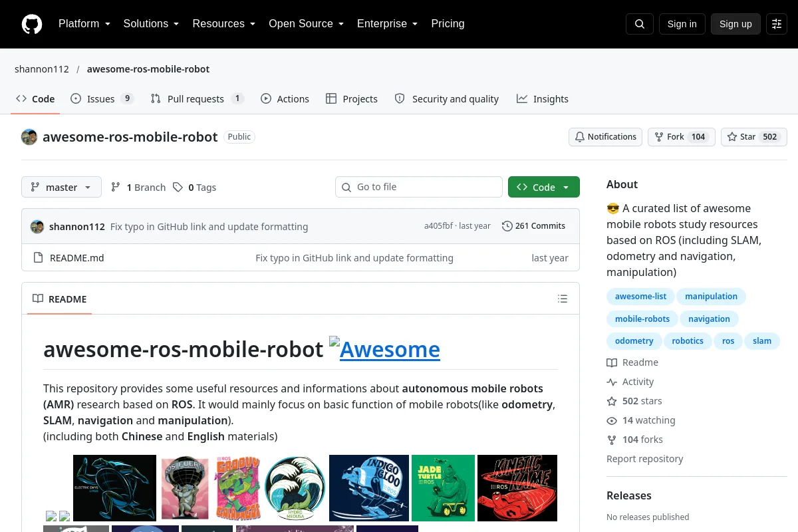798x532 pixels.
Task: Open Security and quality tab
Action: point(446,99)
